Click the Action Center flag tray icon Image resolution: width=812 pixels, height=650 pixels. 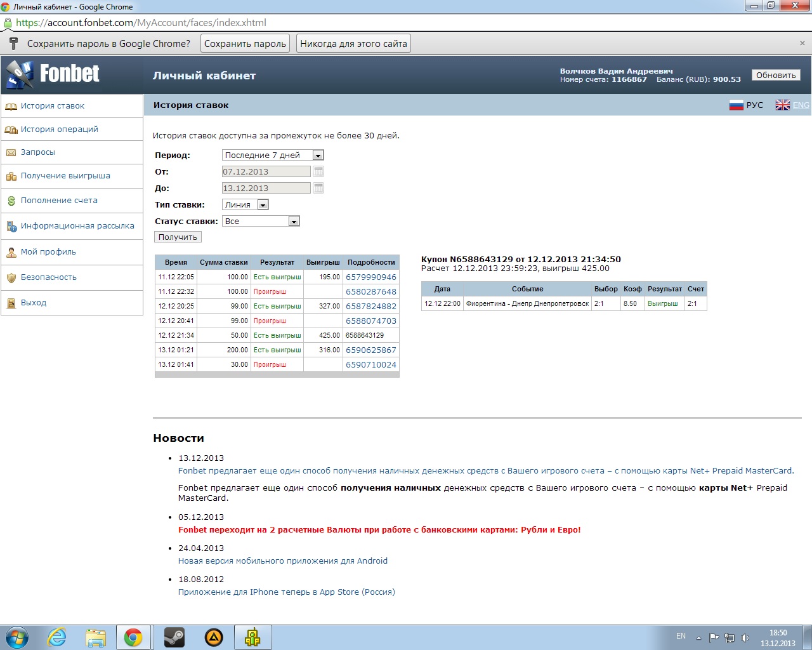click(714, 638)
